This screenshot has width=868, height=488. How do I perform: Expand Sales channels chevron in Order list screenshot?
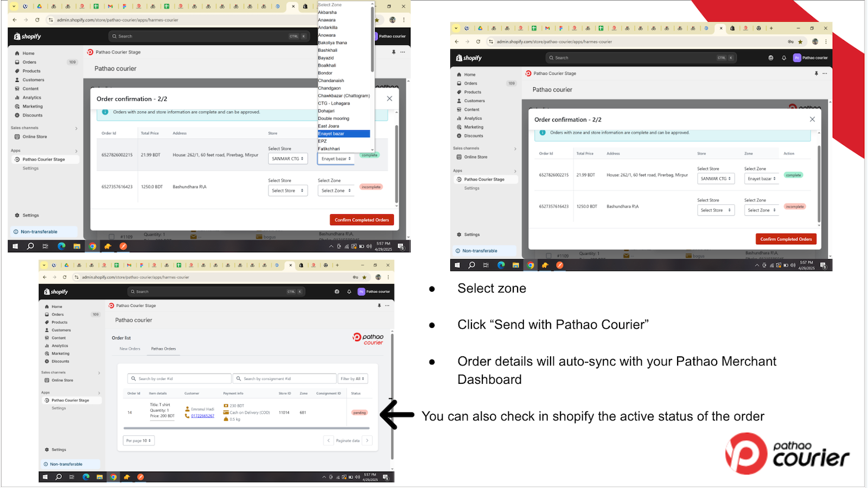click(99, 373)
